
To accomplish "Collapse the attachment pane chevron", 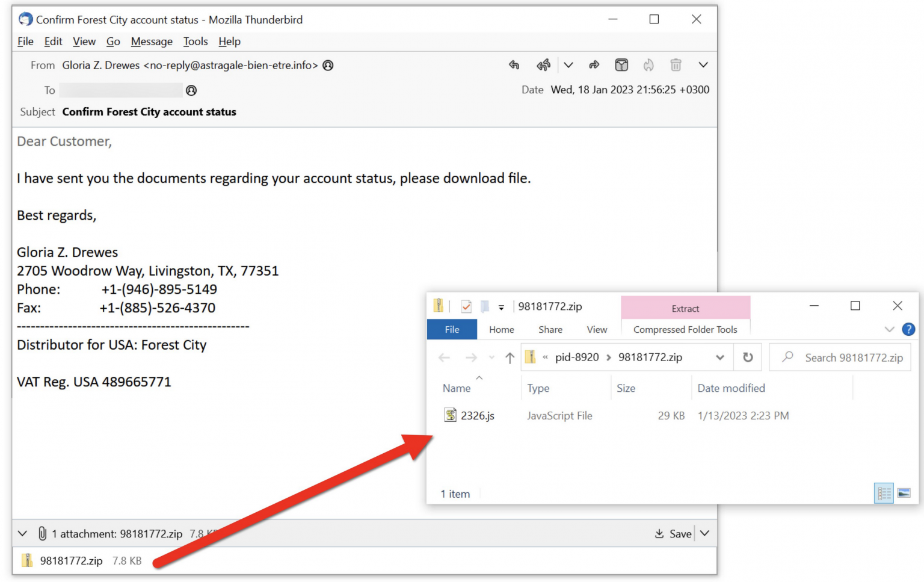I will (x=22, y=534).
